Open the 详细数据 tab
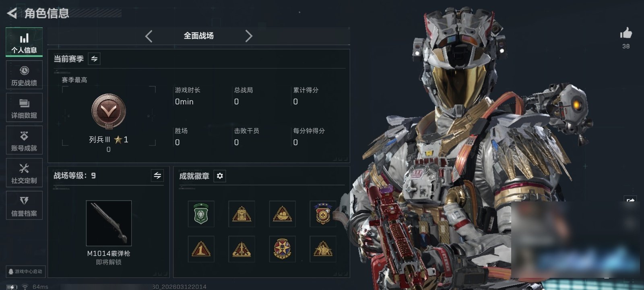The height and width of the screenshot is (290, 644). pos(24,108)
